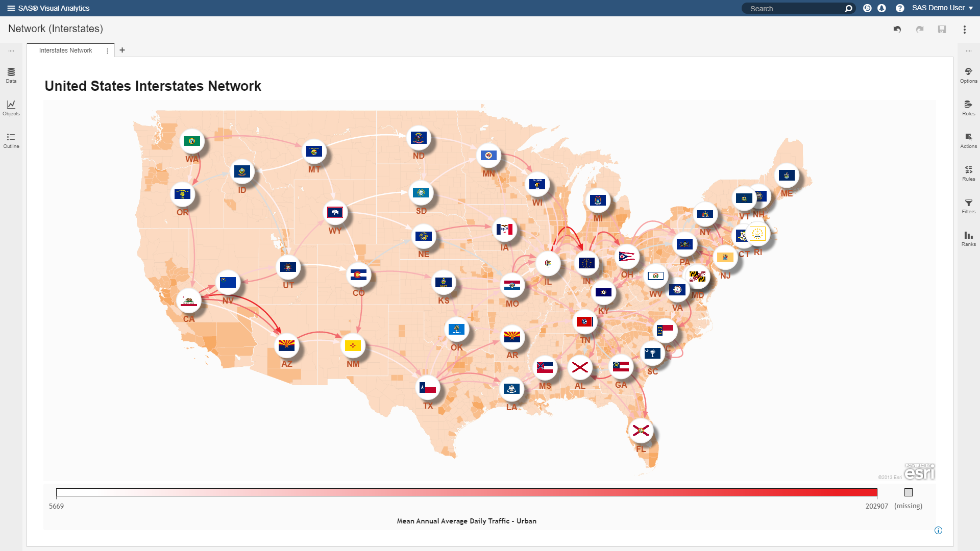This screenshot has width=980, height=551.
Task: Open the Data pane
Action: pyautogui.click(x=10, y=76)
